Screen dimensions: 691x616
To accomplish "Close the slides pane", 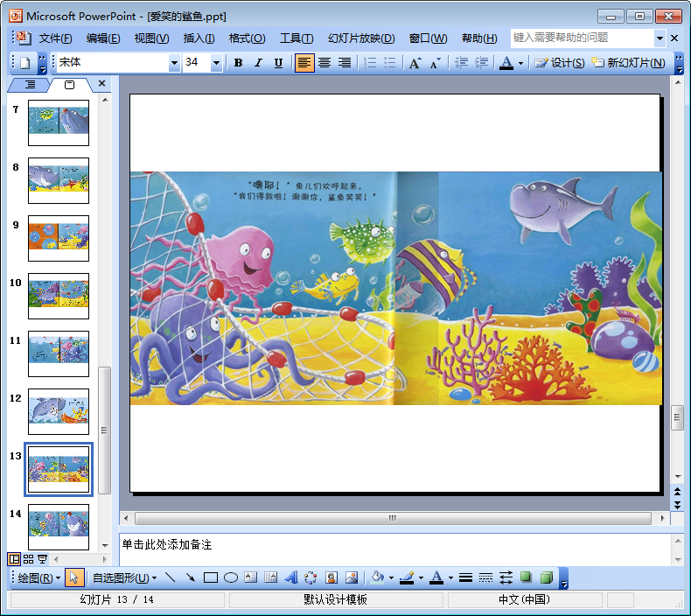I will [x=101, y=83].
